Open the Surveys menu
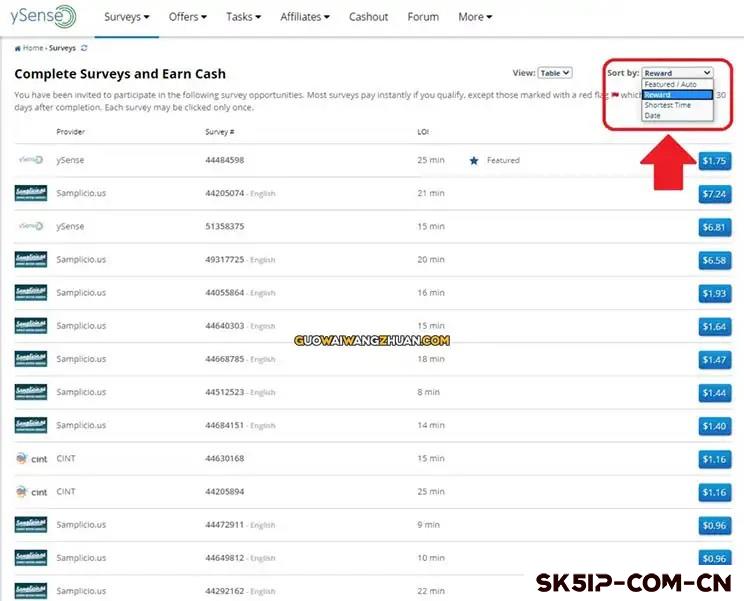Image resolution: width=744 pixels, height=601 pixels. [x=127, y=17]
